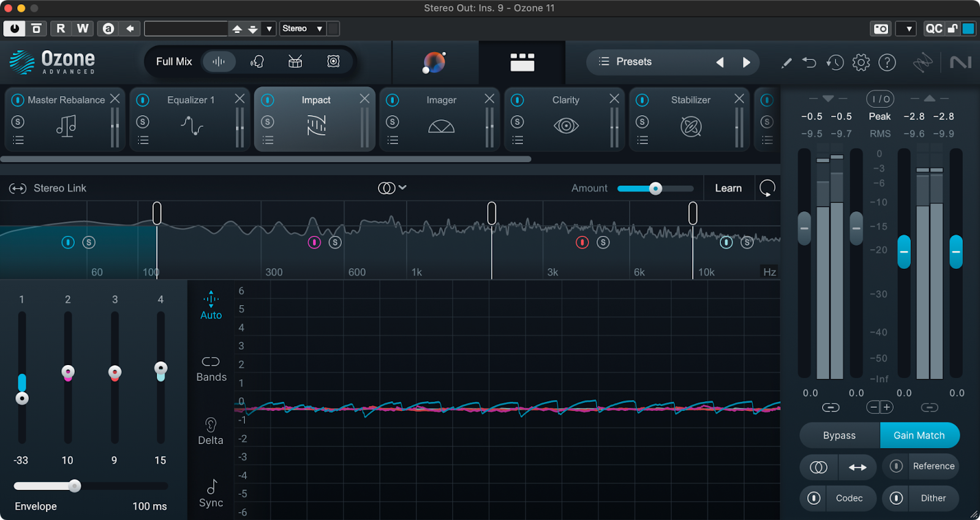Open the module chain view icon

(522, 62)
